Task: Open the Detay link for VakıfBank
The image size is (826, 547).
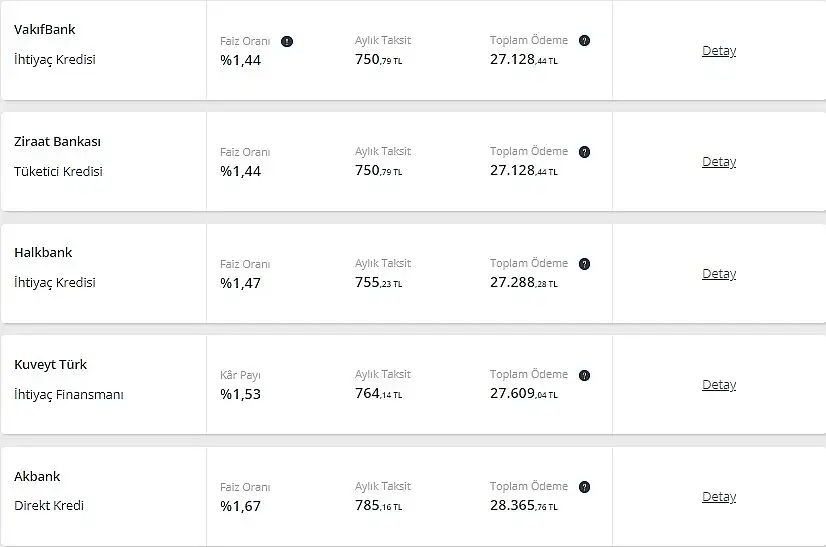Action: tap(719, 51)
